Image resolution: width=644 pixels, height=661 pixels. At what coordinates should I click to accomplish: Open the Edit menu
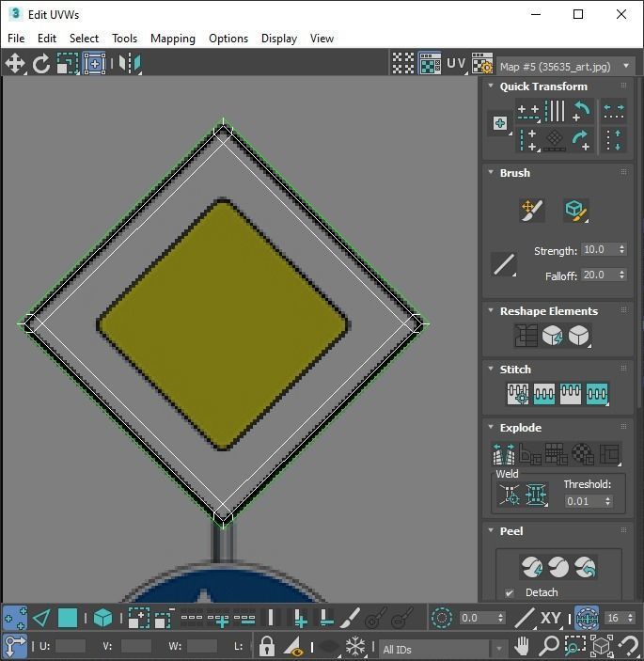point(47,39)
